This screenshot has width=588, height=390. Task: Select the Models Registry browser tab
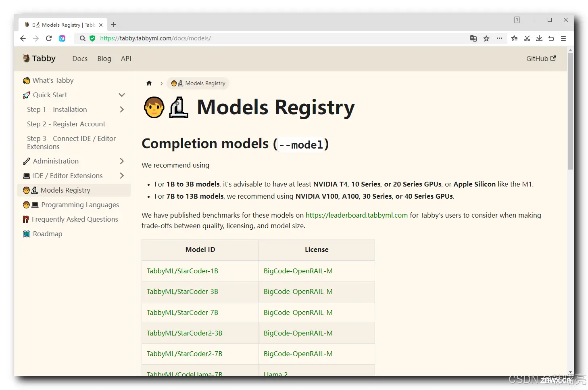(x=63, y=25)
